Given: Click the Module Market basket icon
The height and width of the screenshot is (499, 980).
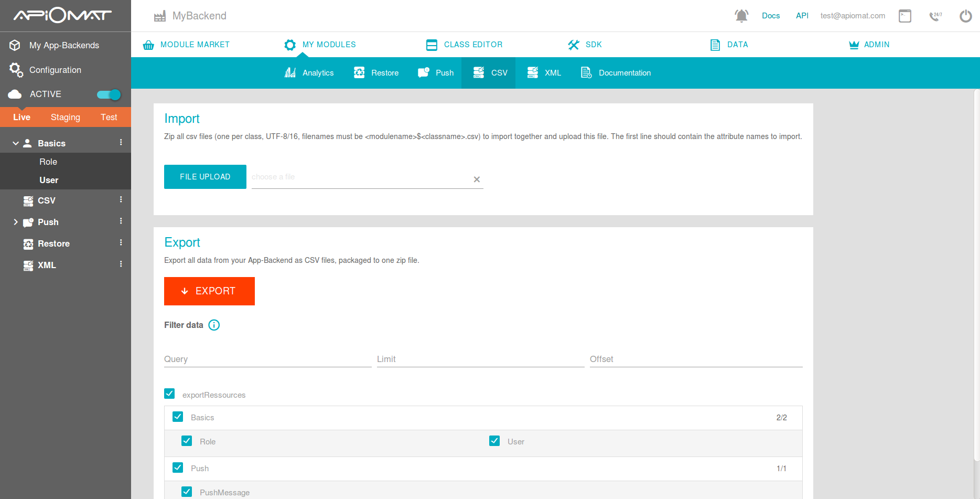Looking at the screenshot, I should (148, 45).
